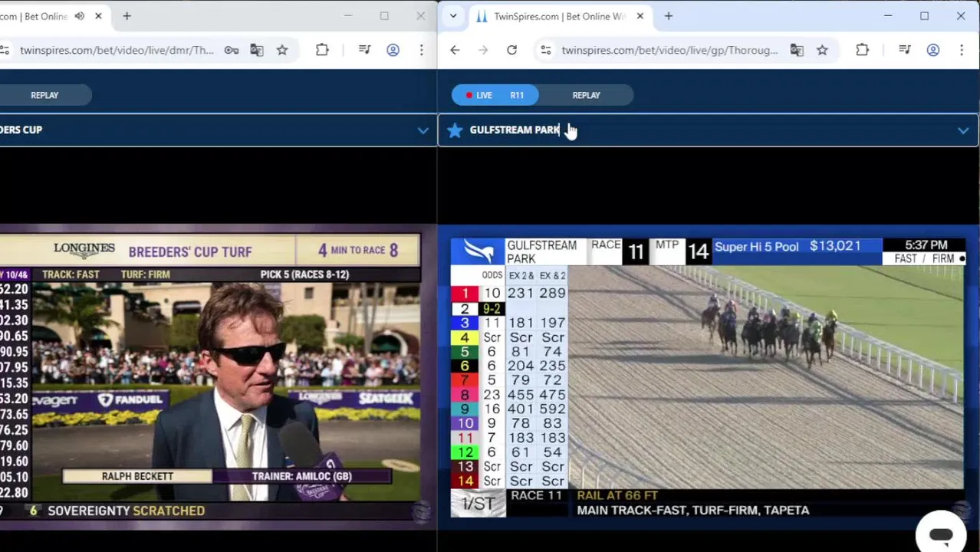This screenshot has height=552, width=980.
Task: Open Chrome menu in left window
Action: point(421,51)
